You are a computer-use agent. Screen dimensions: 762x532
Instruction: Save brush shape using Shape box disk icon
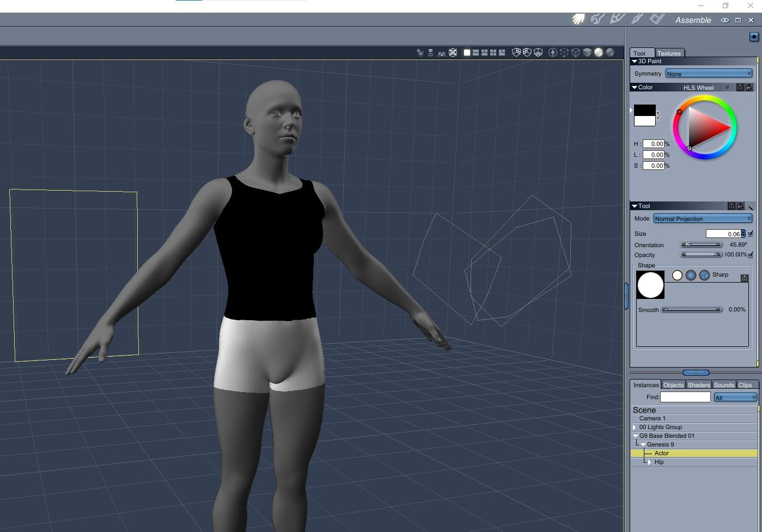(745, 278)
